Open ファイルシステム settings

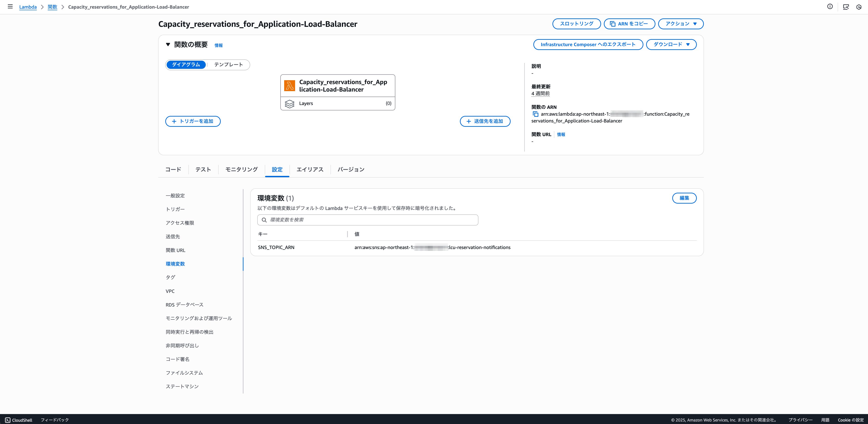click(184, 373)
